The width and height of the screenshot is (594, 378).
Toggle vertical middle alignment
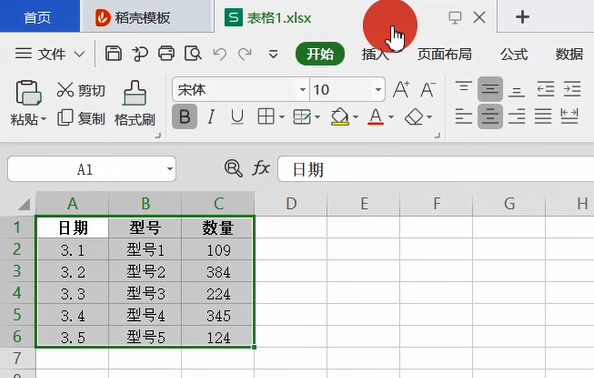pyautogui.click(x=490, y=89)
